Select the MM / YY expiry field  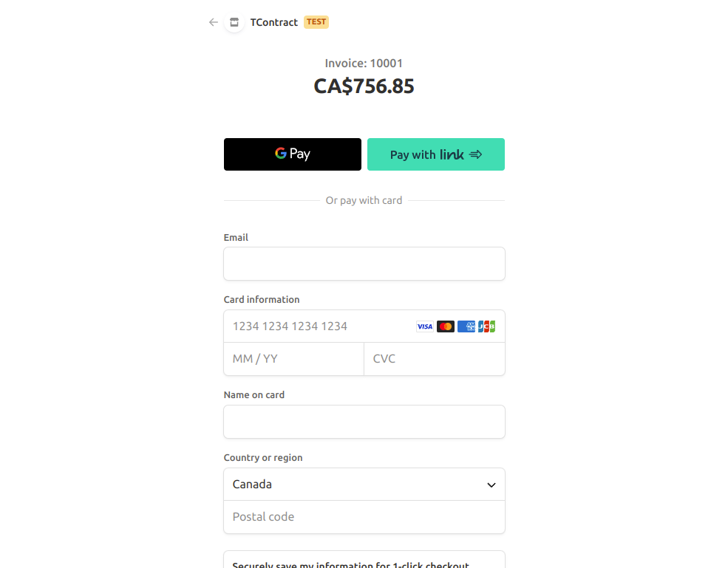pyautogui.click(x=293, y=359)
